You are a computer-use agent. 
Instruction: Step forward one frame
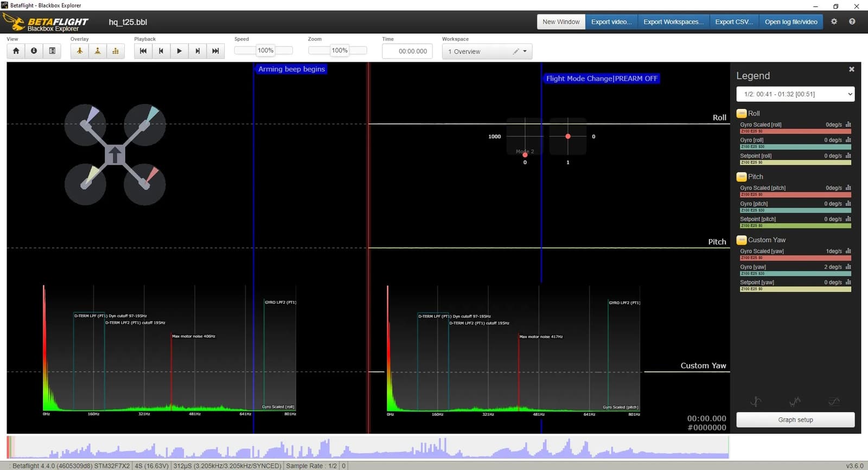pyautogui.click(x=197, y=51)
